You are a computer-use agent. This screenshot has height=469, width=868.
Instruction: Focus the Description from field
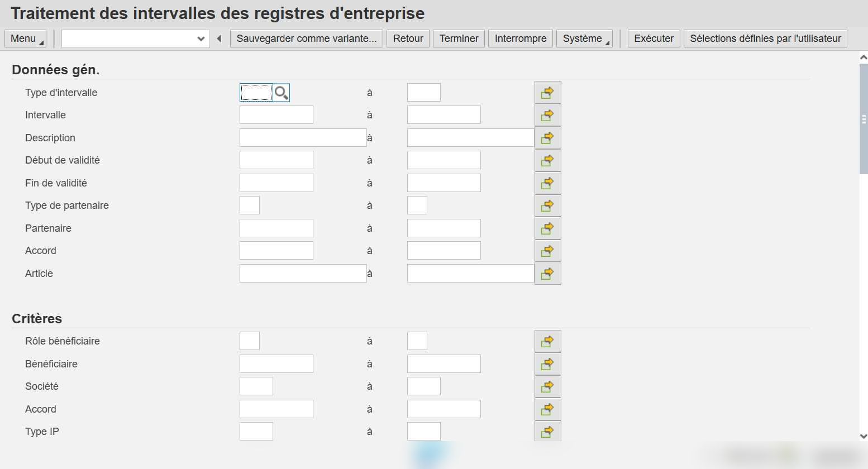303,137
